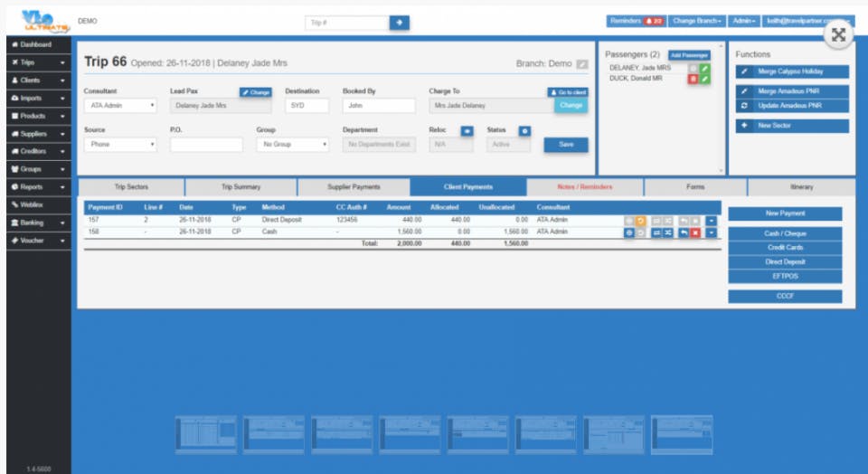Viewport: 868px width, 474px height.
Task: Click the shuffle icon on payment 158
Action: (668, 233)
